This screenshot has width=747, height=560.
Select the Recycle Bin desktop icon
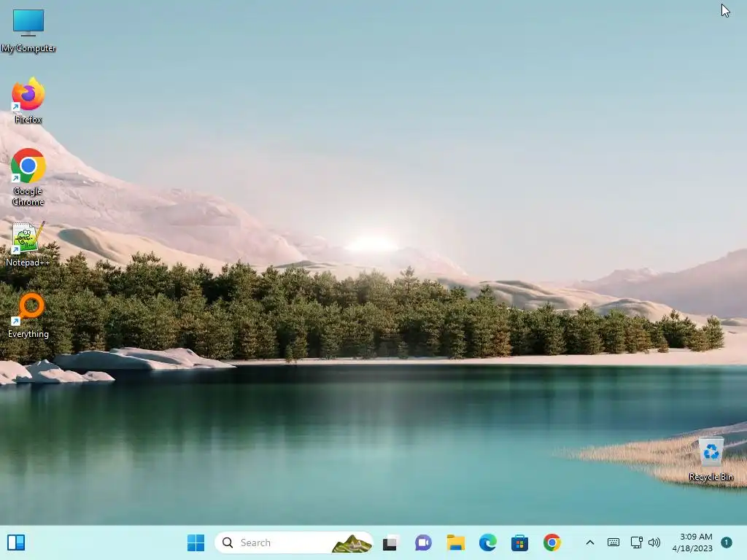tap(711, 459)
